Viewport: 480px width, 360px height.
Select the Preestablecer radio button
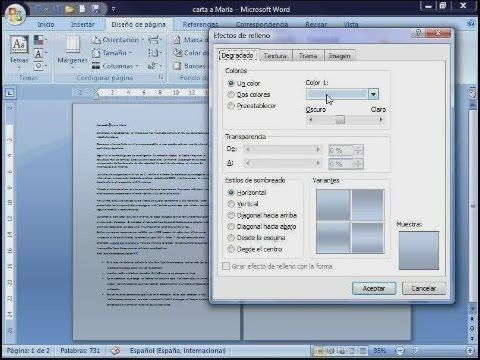(x=231, y=106)
